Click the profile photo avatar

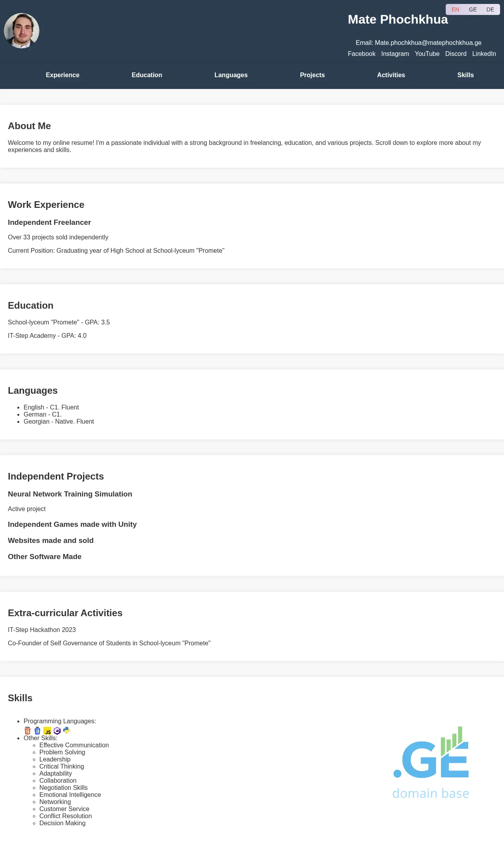(22, 31)
